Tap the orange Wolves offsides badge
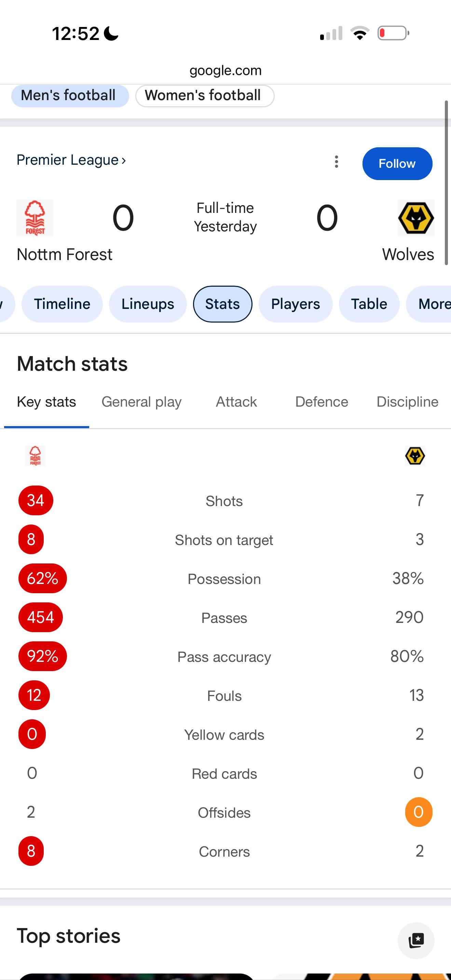The image size is (451, 980). pos(418,812)
